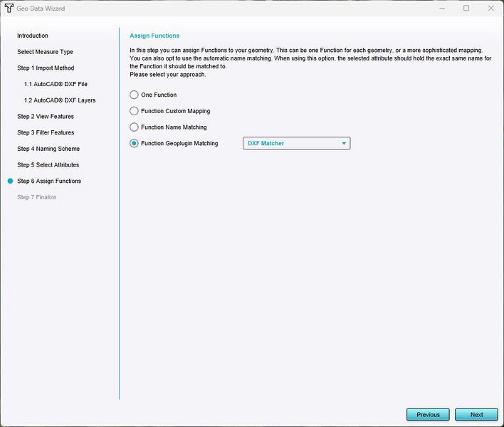Image resolution: width=504 pixels, height=427 pixels.
Task: Go to 1.1 AutoCAD DXF File substep
Action: [56, 84]
